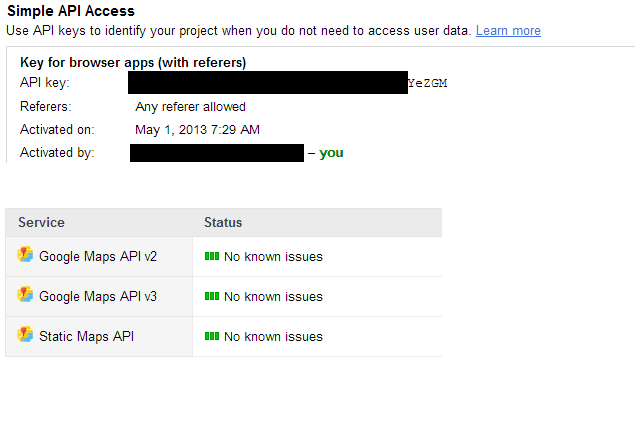This screenshot has width=635, height=433.
Task: Click "Any referer allowed" text
Action: pyautogui.click(x=190, y=107)
